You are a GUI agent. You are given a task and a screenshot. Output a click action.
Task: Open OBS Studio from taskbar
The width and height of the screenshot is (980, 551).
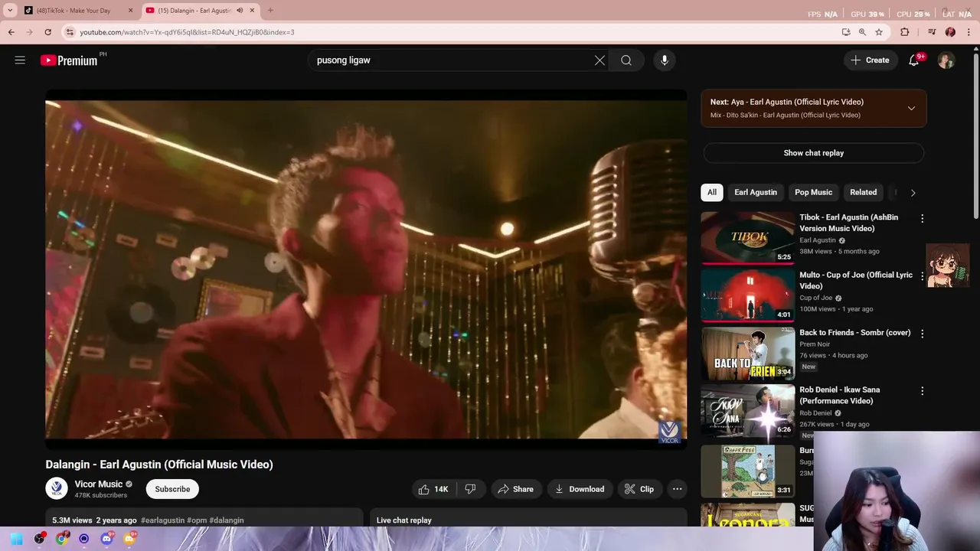(x=39, y=539)
